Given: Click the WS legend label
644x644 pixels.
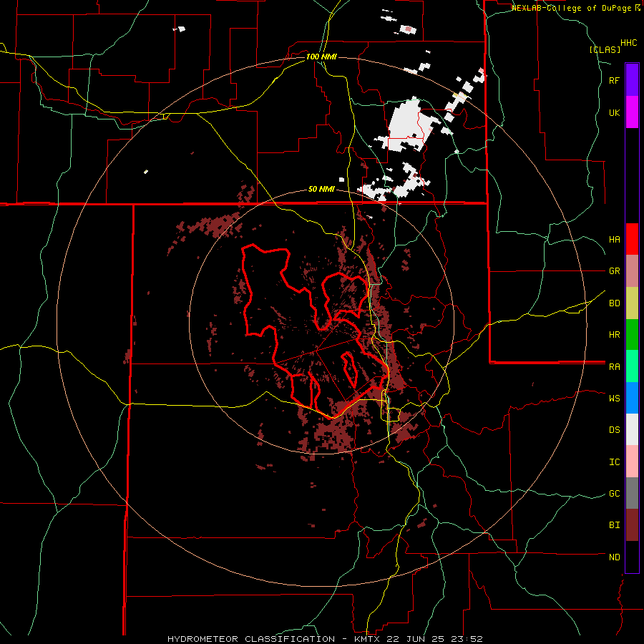Looking at the screenshot, I should click(614, 399).
